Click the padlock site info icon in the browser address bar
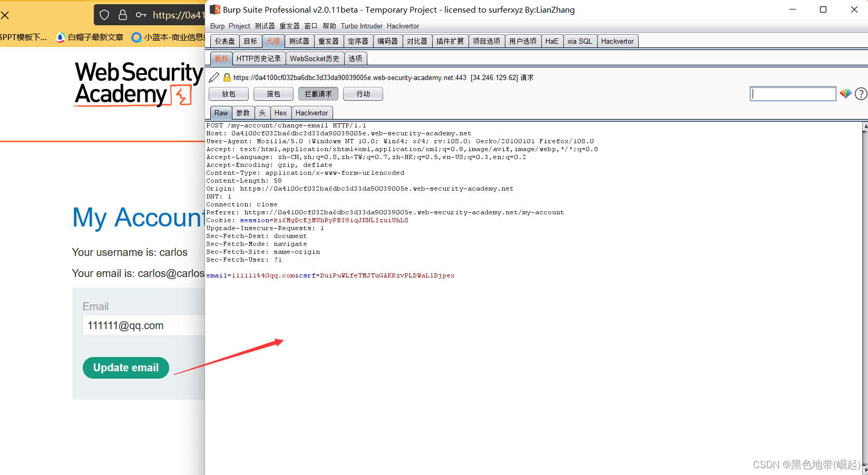Screen dimensions: 868x475 pos(123,15)
